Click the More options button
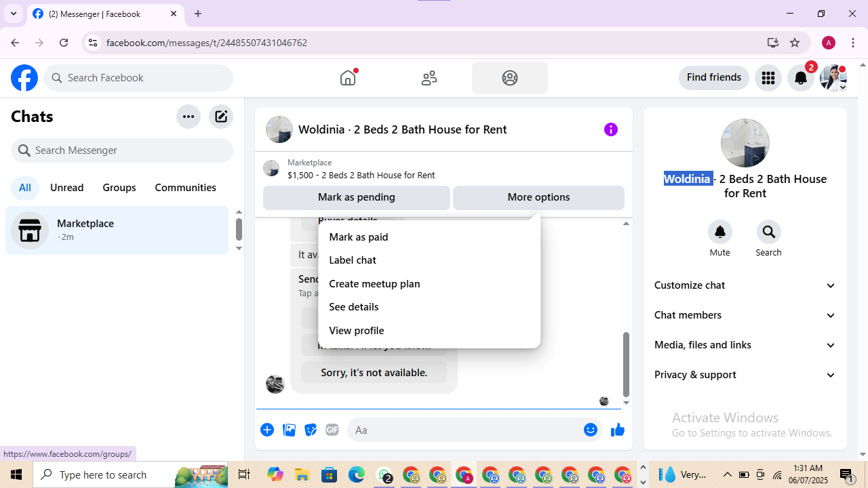This screenshot has height=488, width=868. [538, 198]
